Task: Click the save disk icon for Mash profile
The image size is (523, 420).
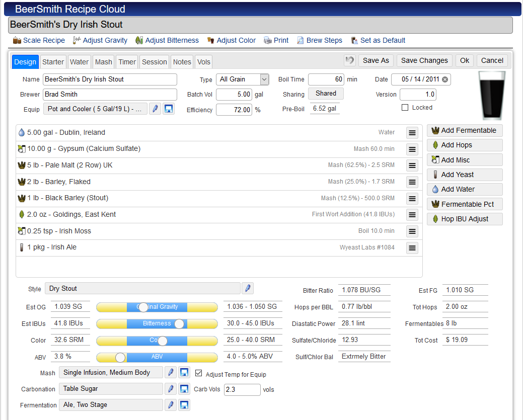Action: pyautogui.click(x=184, y=372)
